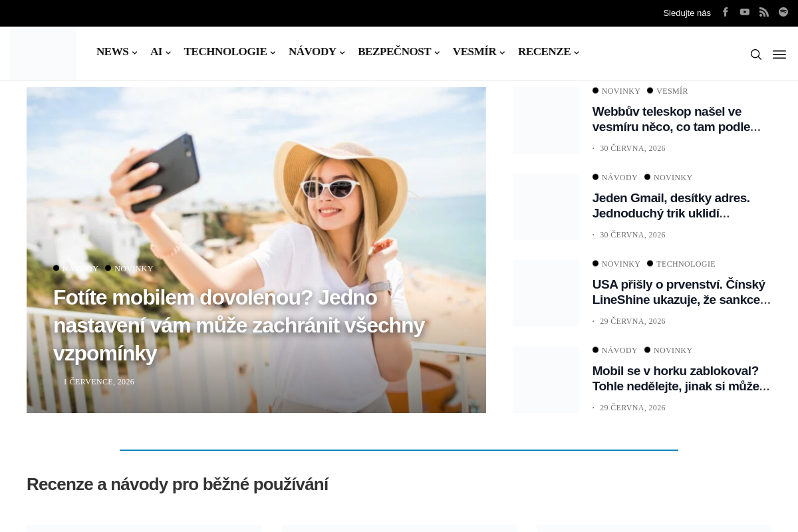Click NOVINKY tag above Mobil se v horku article

tap(673, 350)
